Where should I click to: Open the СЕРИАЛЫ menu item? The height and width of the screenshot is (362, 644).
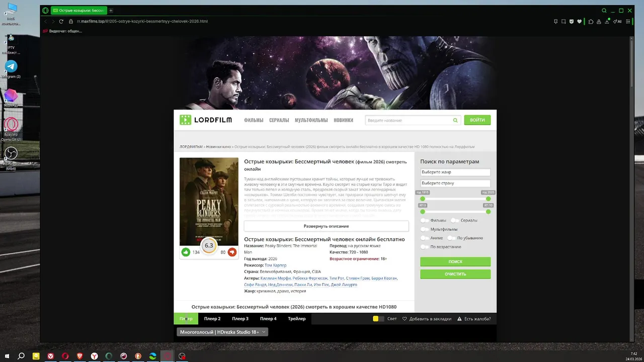point(279,120)
